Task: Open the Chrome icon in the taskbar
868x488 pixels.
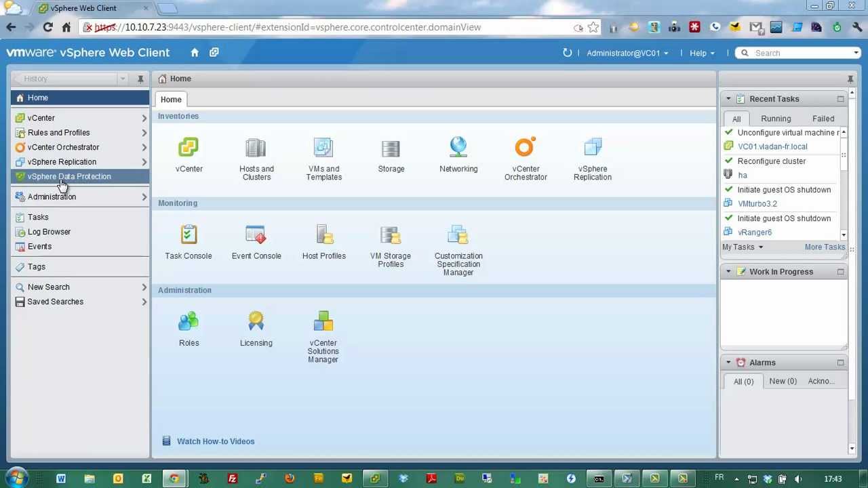Action: tap(174, 479)
